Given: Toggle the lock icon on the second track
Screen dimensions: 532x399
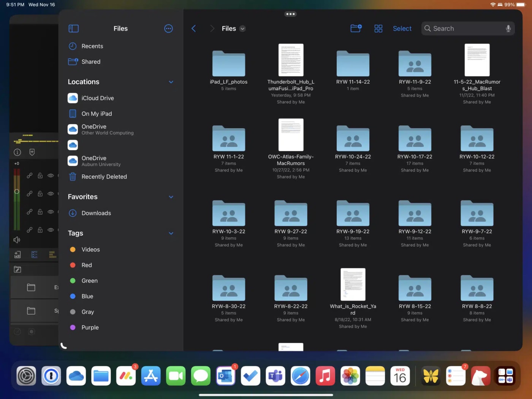Looking at the screenshot, I should 40,194.
